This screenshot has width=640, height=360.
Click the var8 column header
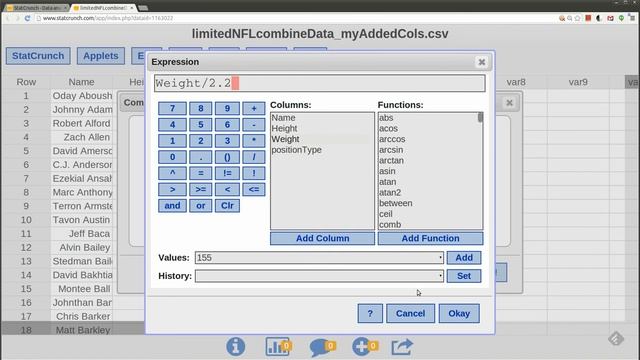coord(516,82)
